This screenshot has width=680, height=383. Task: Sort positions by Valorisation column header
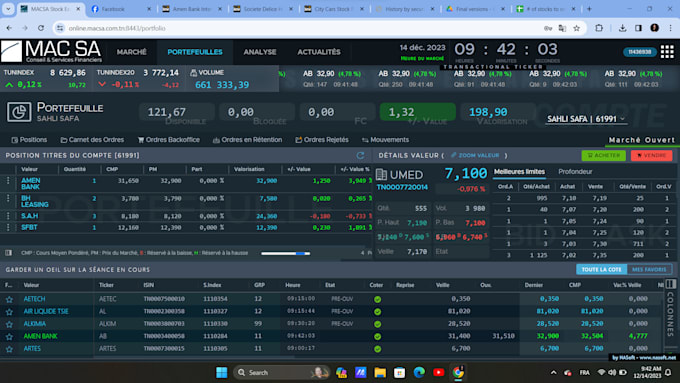[249, 169]
